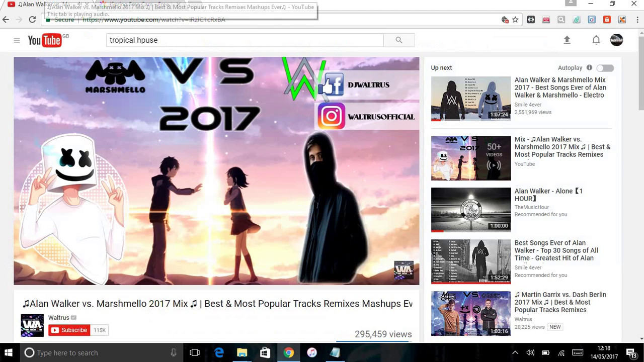The width and height of the screenshot is (644, 362).
Task: Open iTunes from the taskbar
Action: [x=312, y=352]
